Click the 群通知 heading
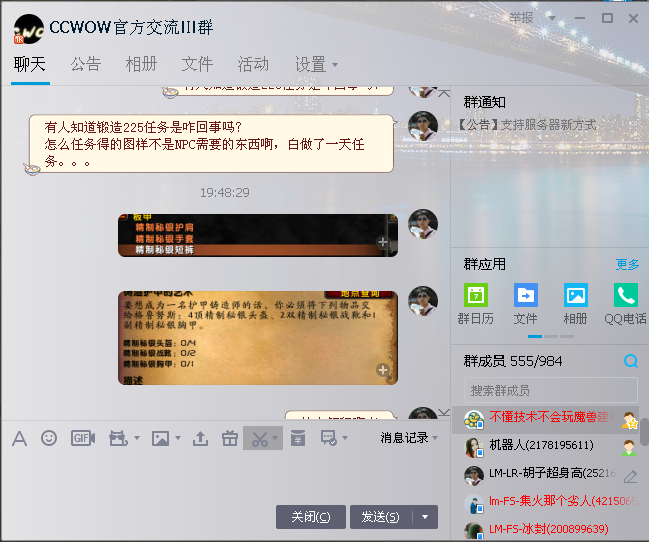This screenshot has width=649, height=542. (x=484, y=102)
